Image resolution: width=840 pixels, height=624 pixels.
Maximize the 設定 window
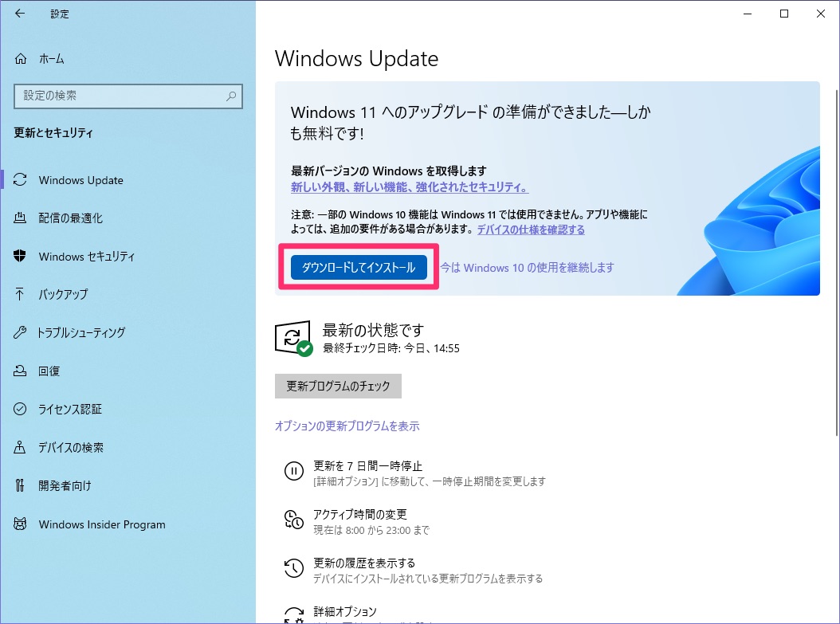(784, 14)
